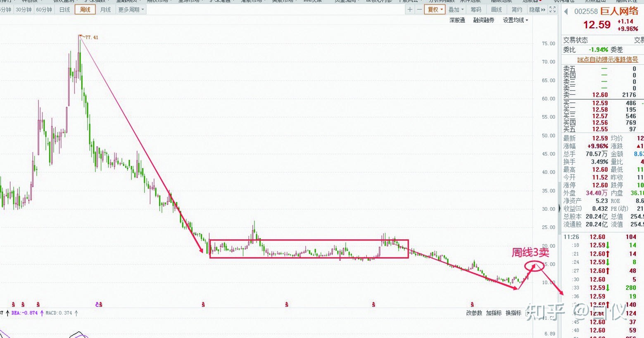Click the 改参数 button
This screenshot has width=644, height=338.
(x=474, y=313)
